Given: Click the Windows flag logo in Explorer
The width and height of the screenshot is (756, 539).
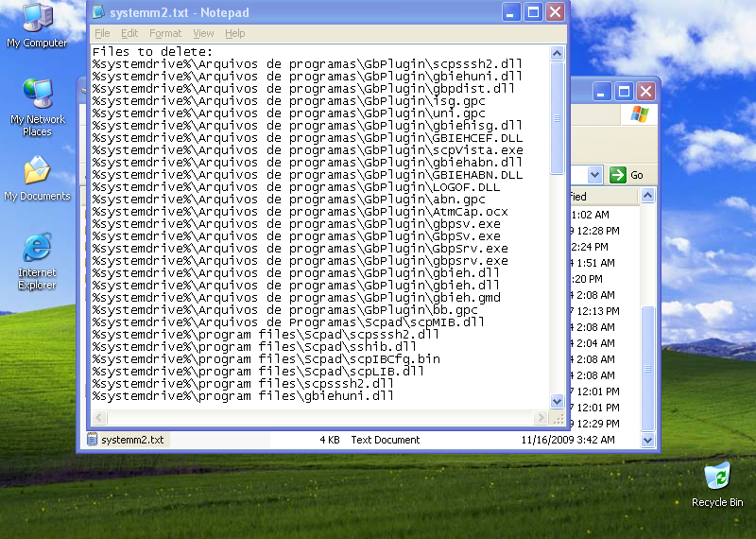Looking at the screenshot, I should (640, 114).
